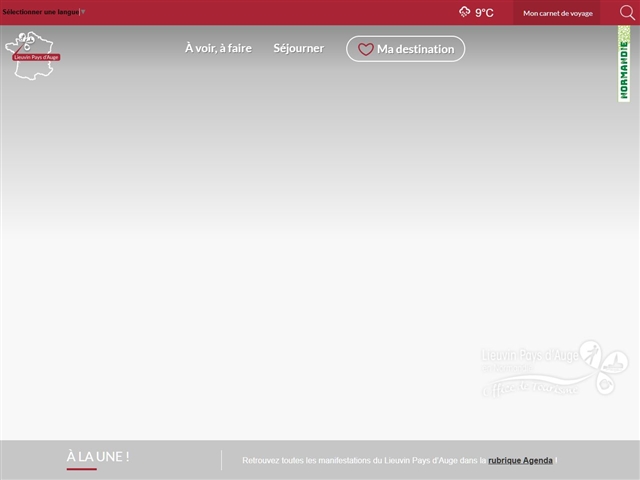Click the Lieuvin Pays d'Auge tourist office watermark
Viewport: 640px width, 480px height.
click(x=553, y=369)
